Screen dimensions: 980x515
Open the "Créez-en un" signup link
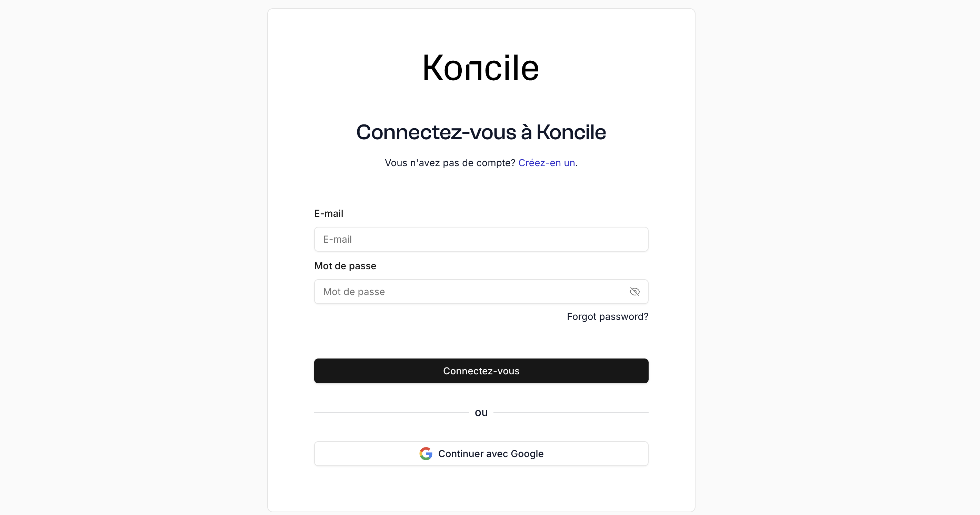click(x=547, y=163)
